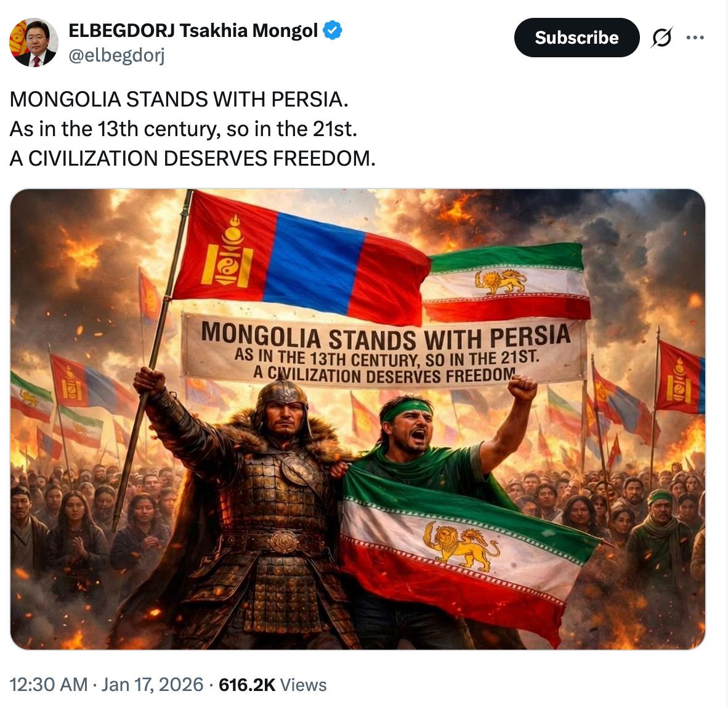Image resolution: width=728 pixels, height=707 pixels.
Task: Click the 'As in the 13th century' line
Action: [x=184, y=129]
